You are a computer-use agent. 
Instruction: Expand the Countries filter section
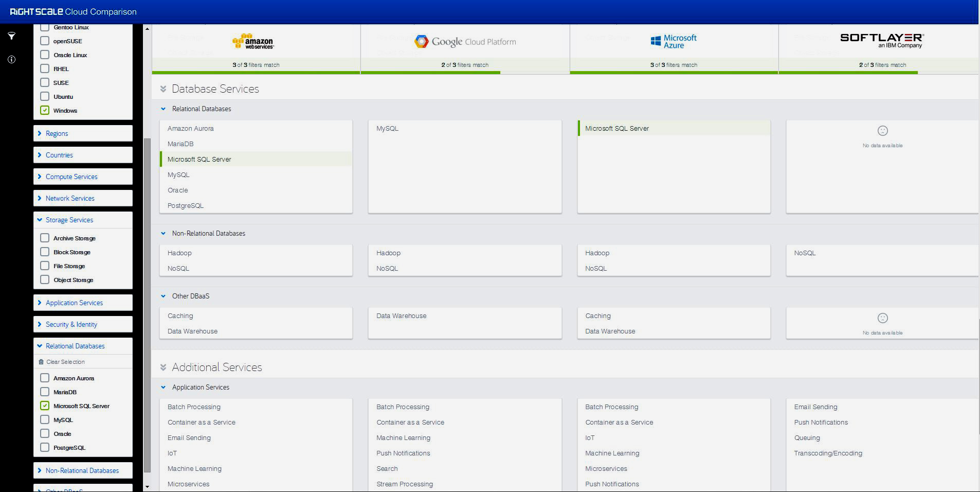click(83, 155)
